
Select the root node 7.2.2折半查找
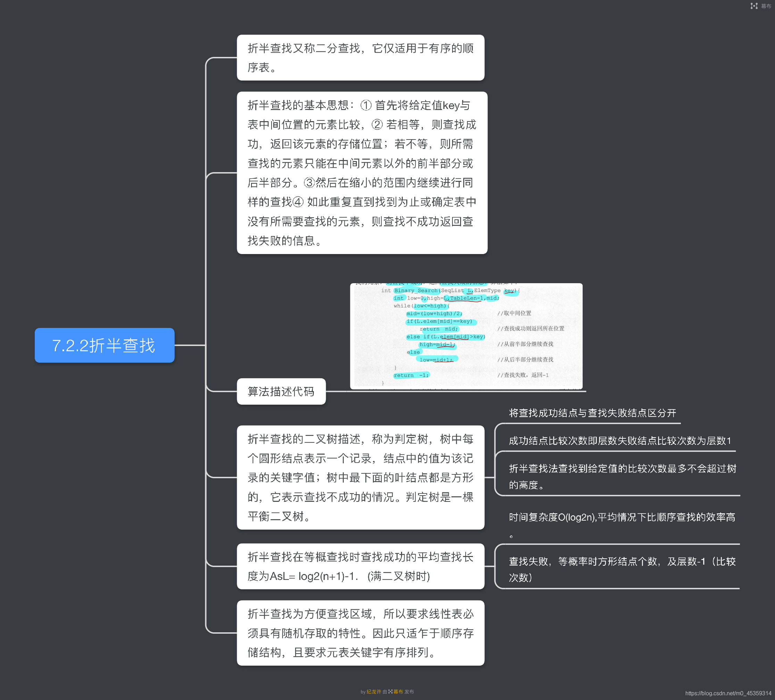104,345
